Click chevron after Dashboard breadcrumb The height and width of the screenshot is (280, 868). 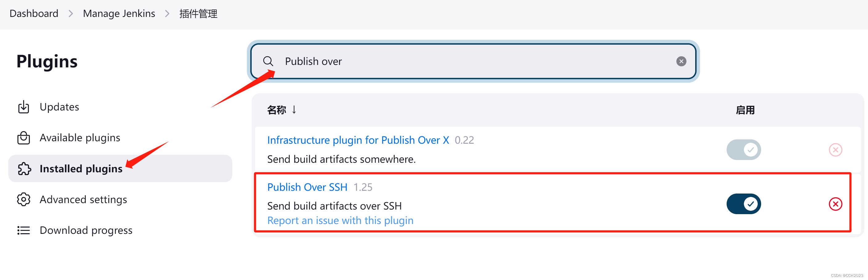click(71, 14)
